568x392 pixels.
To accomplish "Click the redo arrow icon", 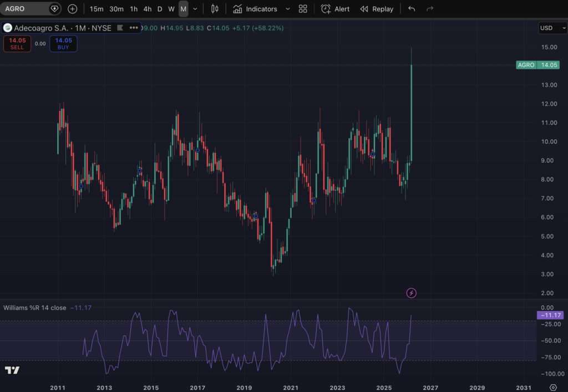I will point(430,9).
